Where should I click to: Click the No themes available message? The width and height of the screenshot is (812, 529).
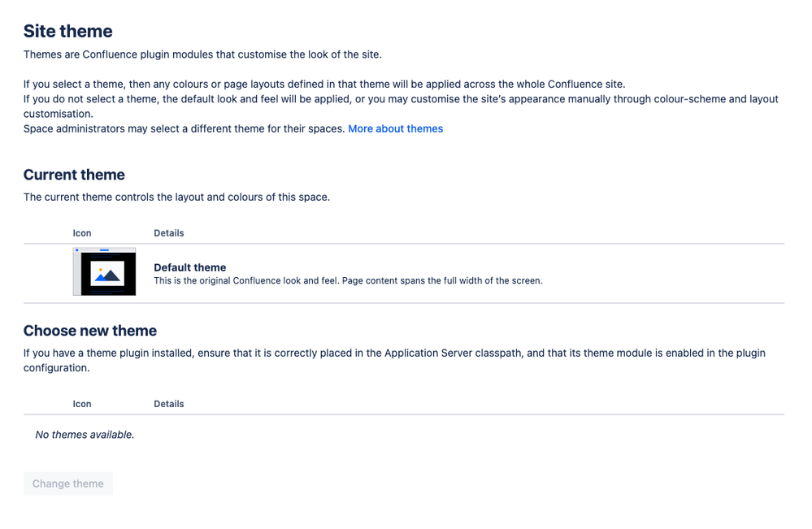85,435
